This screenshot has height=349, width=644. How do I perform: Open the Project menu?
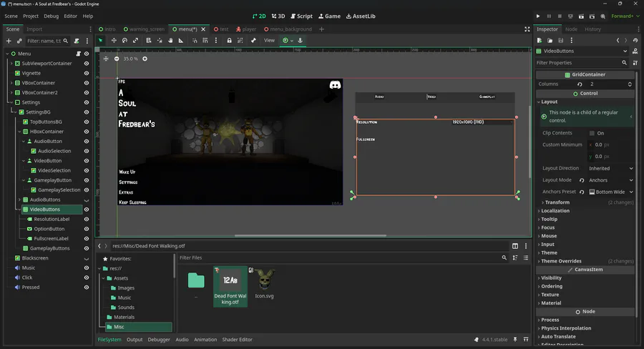30,16
